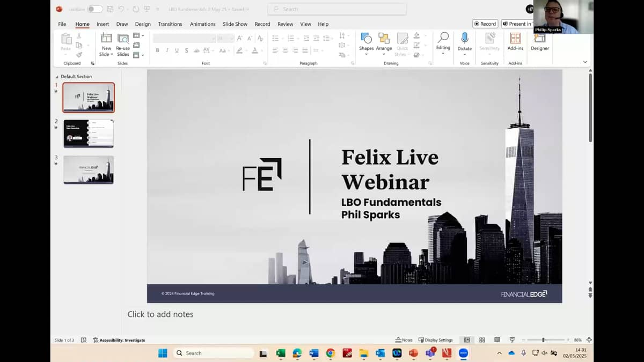The image size is (644, 362).
Task: Open the font color dropdown arrow
Action: coord(262,50)
